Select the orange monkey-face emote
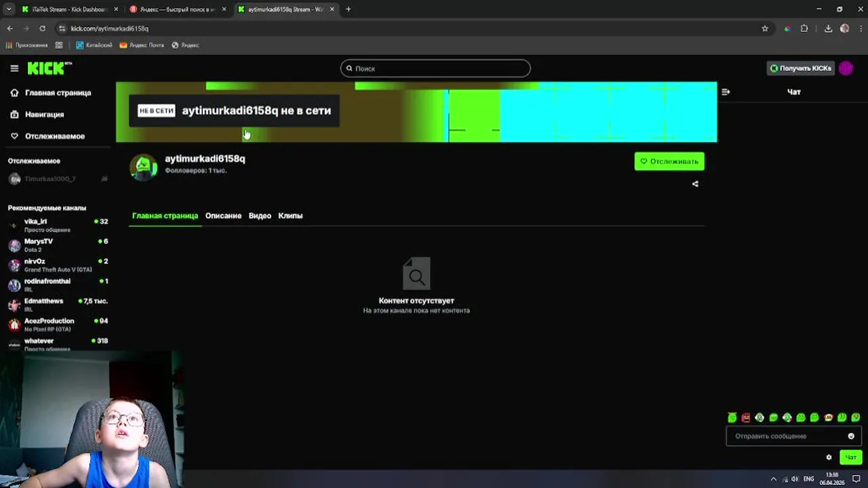 [x=828, y=418]
